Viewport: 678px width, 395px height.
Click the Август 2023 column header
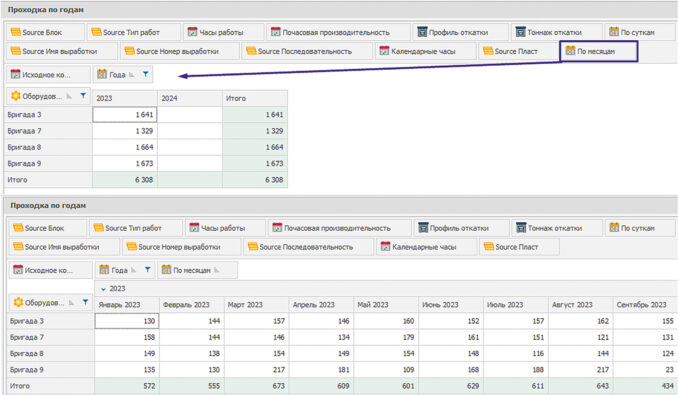pos(581,305)
